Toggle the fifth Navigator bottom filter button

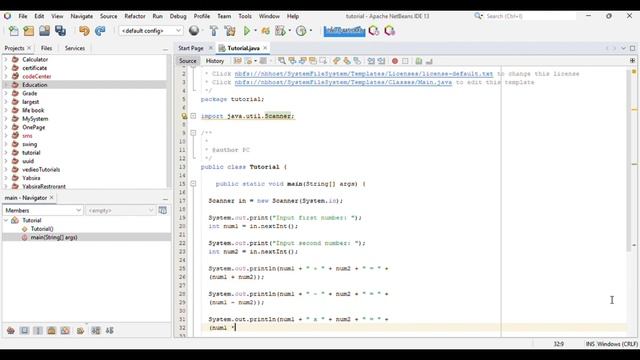click(x=65, y=331)
